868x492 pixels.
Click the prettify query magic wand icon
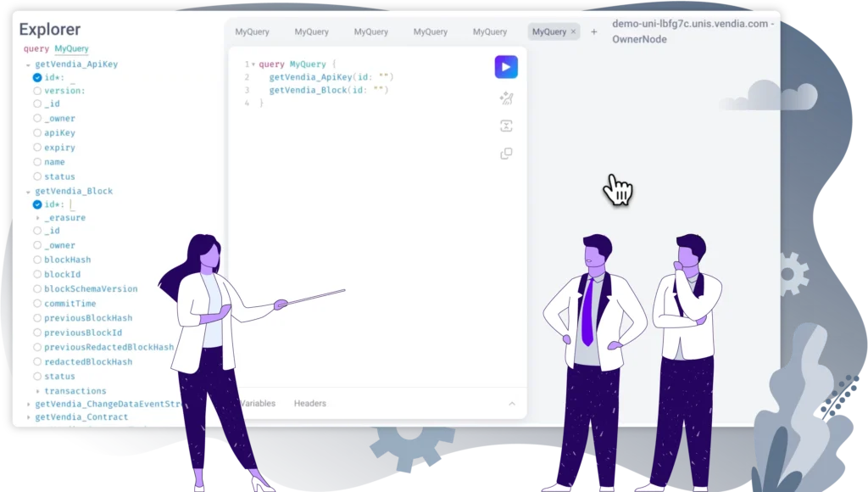coord(506,98)
